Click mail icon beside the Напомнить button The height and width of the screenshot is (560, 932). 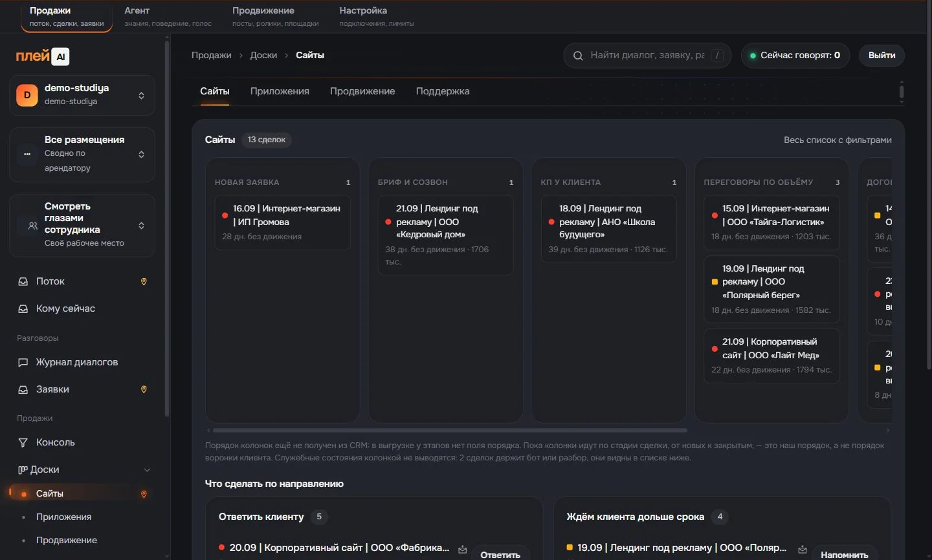[802, 550]
